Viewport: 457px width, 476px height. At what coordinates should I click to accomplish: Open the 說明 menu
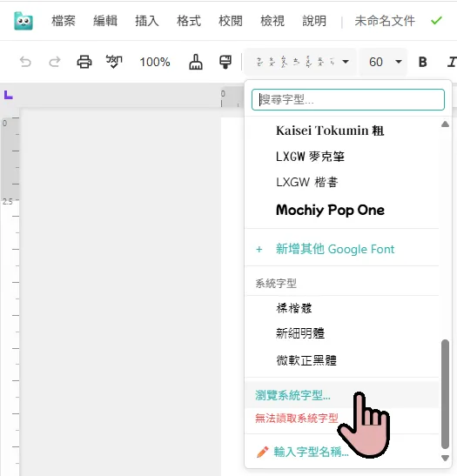(314, 21)
